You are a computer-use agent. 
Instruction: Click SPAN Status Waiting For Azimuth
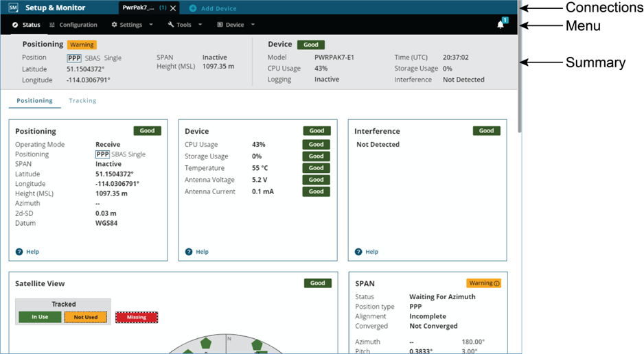[442, 296]
